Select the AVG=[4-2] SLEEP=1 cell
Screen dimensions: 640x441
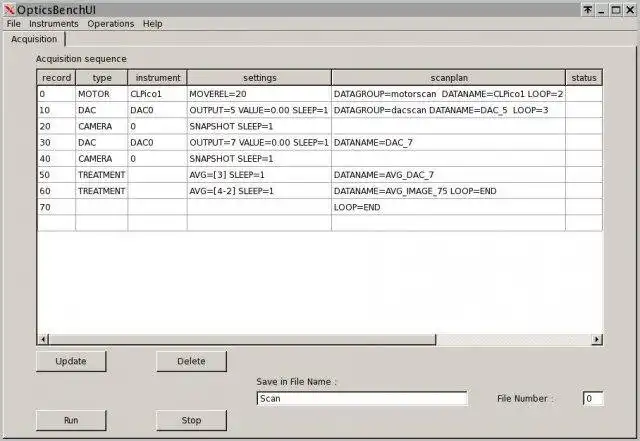[259, 191]
